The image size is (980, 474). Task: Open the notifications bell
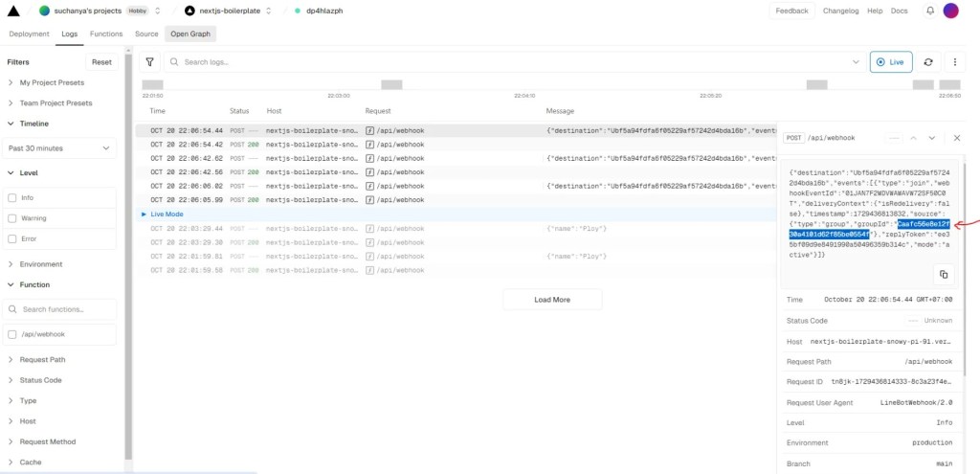pyautogui.click(x=929, y=11)
